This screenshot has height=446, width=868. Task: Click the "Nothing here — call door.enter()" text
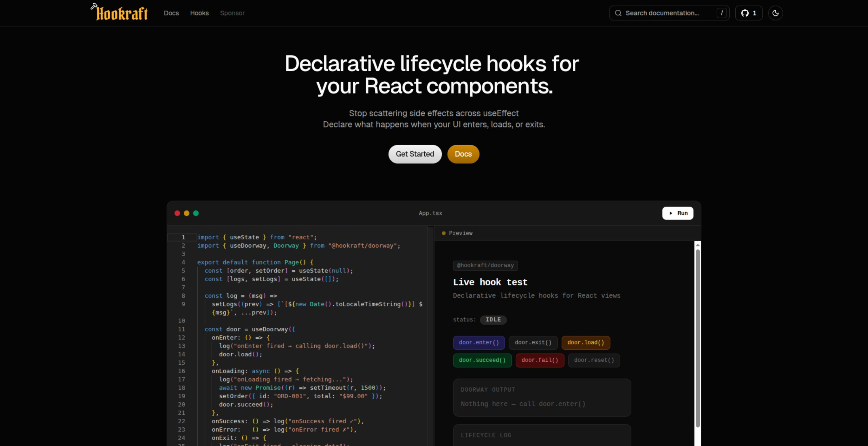click(x=523, y=404)
